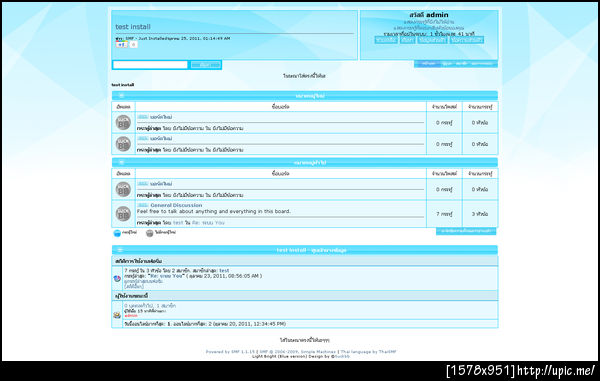
Task: Open newest member 'test' link in statistics
Action: (x=224, y=270)
